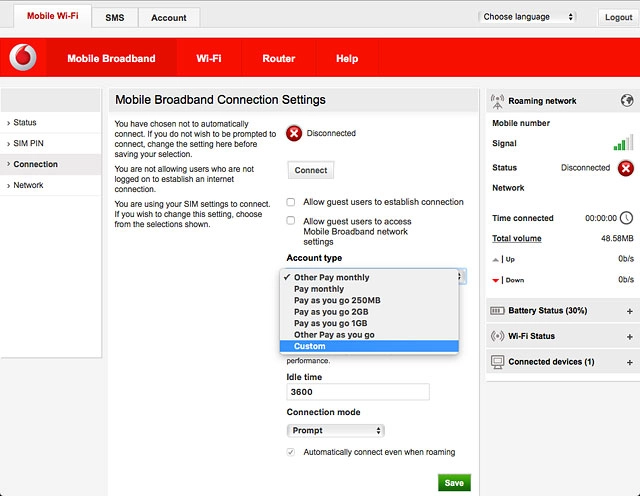The width and height of the screenshot is (640, 496).
Task: Open SIM PIN in the sidebar
Action: point(28,144)
